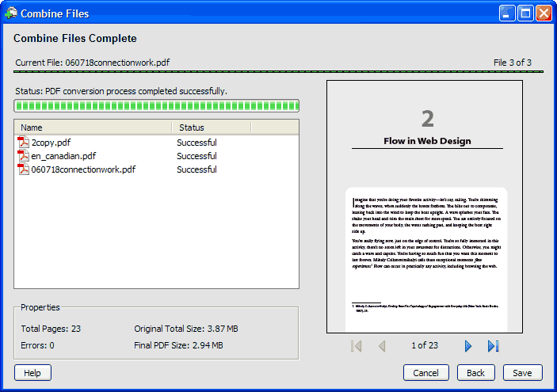Sort file list by Status column

pyautogui.click(x=211, y=127)
